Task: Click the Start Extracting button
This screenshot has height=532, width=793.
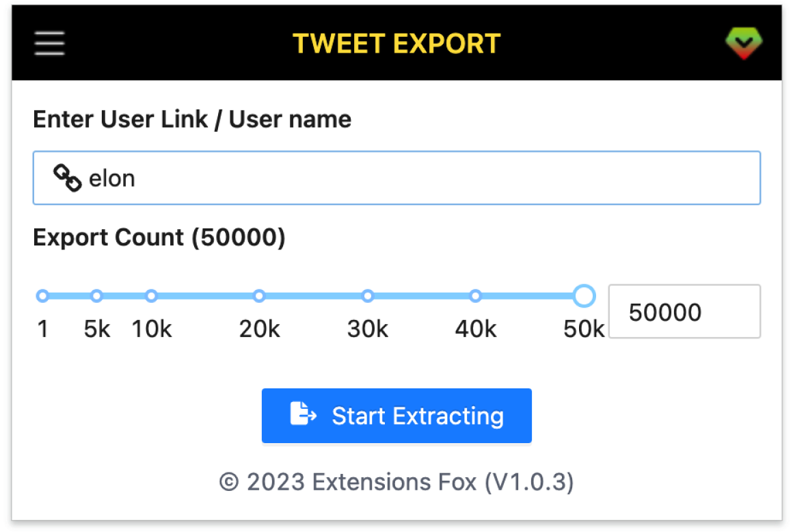Action: pyautogui.click(x=396, y=416)
